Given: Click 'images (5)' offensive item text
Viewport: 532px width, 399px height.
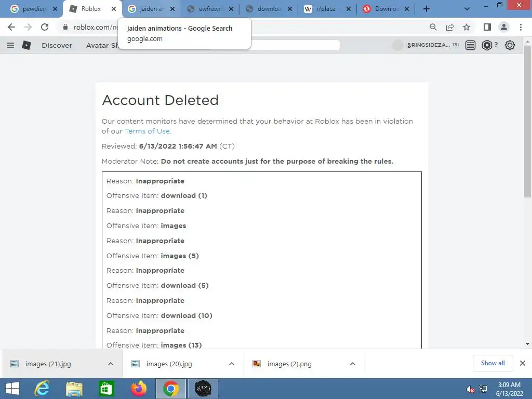Looking at the screenshot, I should (x=180, y=256).
